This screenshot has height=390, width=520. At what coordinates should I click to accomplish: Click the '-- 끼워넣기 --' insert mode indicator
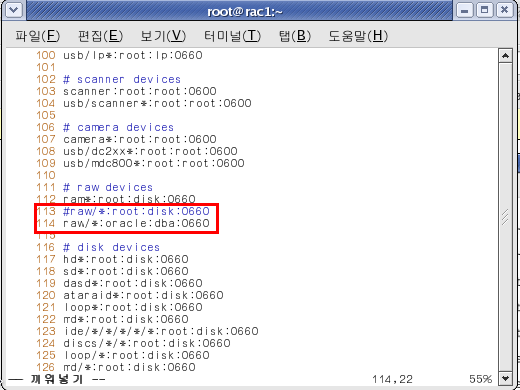[x=56, y=379]
